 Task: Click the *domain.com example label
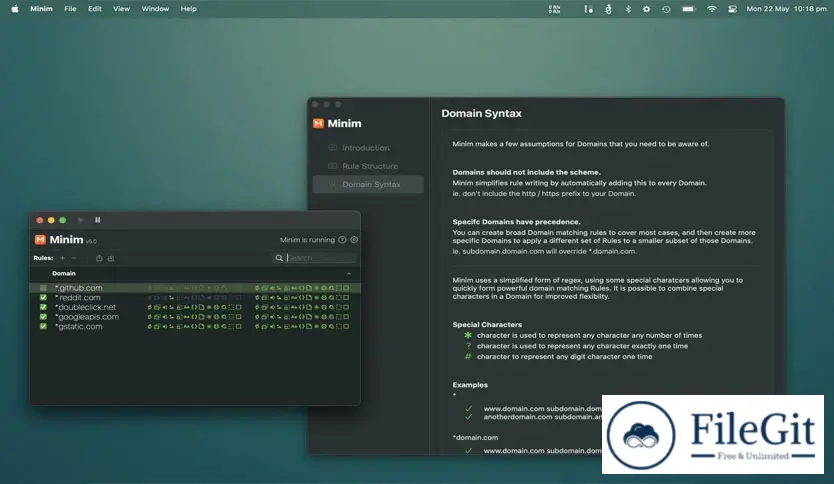pyautogui.click(x=476, y=437)
